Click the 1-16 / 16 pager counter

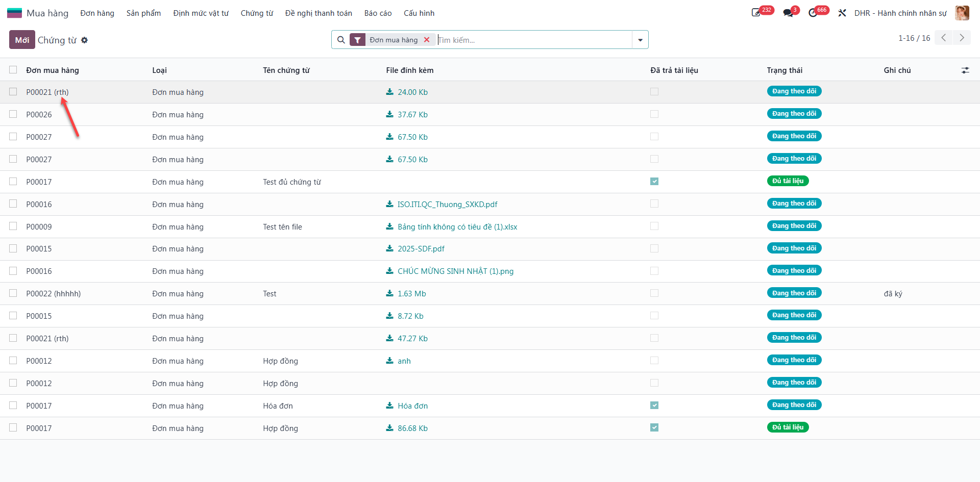click(x=914, y=38)
